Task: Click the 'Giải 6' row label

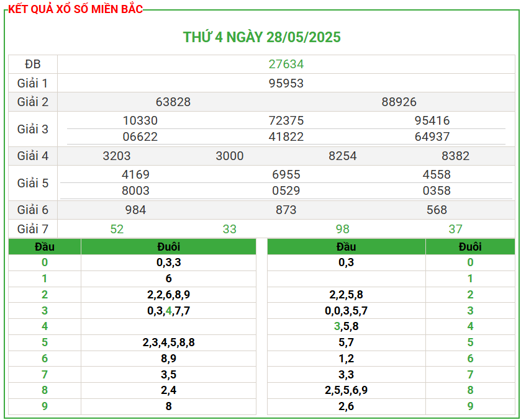Action: pyautogui.click(x=32, y=210)
